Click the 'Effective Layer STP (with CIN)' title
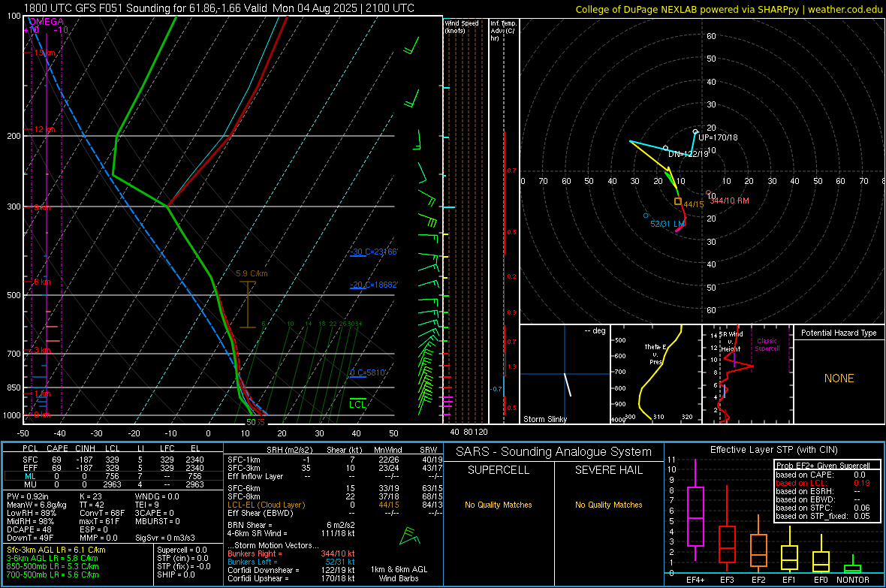 773,450
